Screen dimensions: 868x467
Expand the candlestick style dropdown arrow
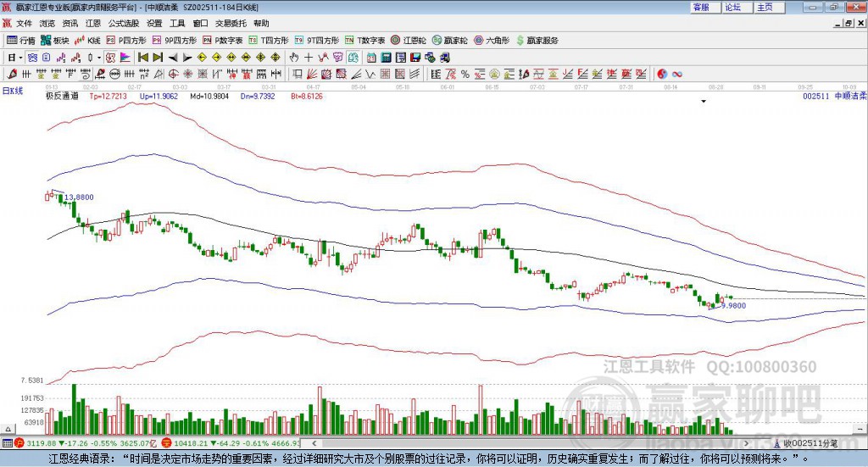99,58
